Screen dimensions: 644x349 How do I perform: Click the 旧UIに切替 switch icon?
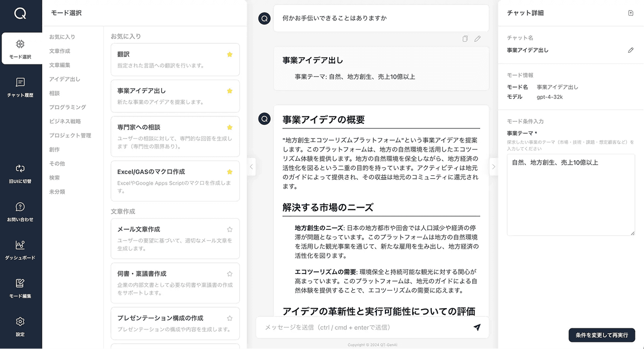coord(20,169)
